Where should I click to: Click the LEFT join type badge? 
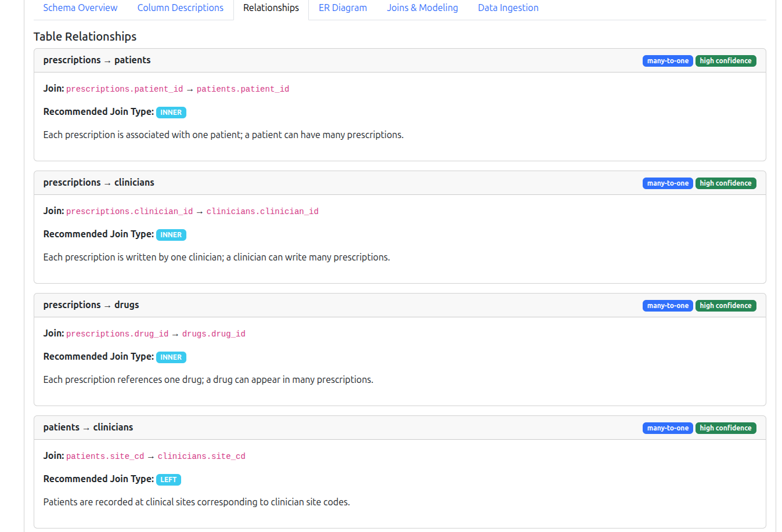(168, 480)
